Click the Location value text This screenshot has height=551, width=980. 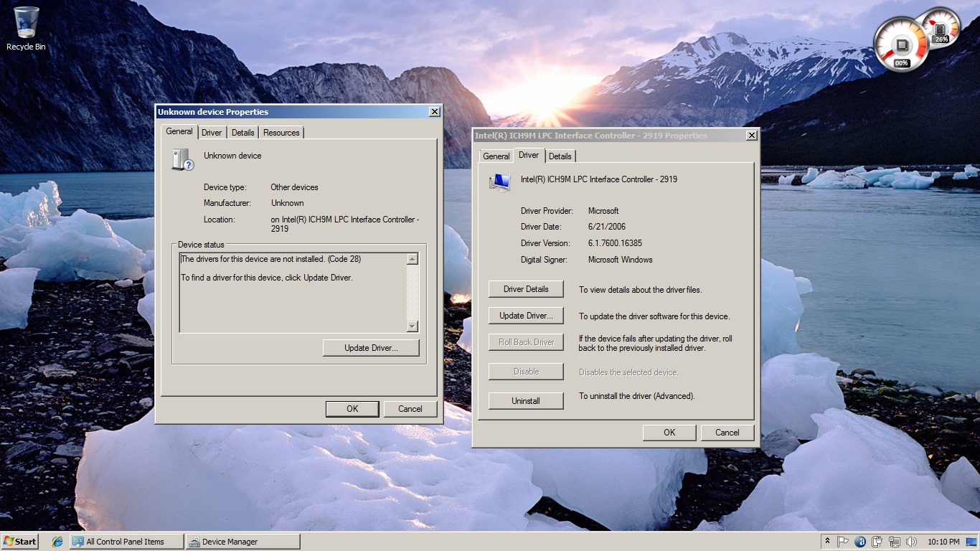345,224
